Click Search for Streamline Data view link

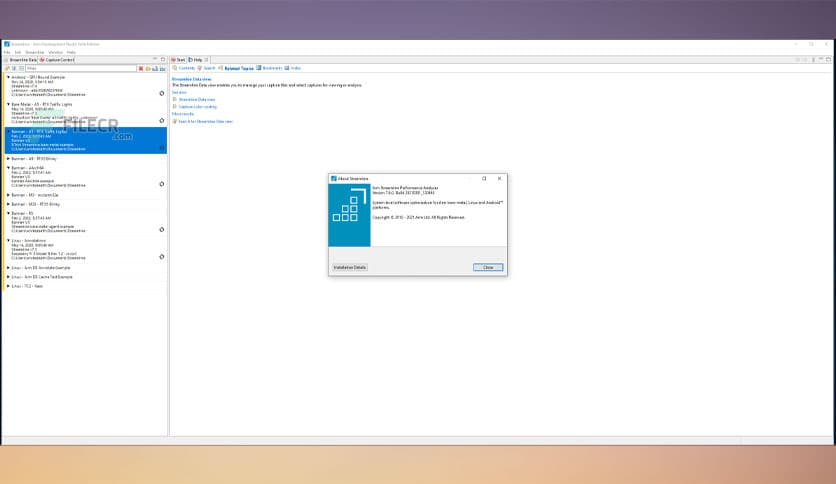click(x=205, y=122)
